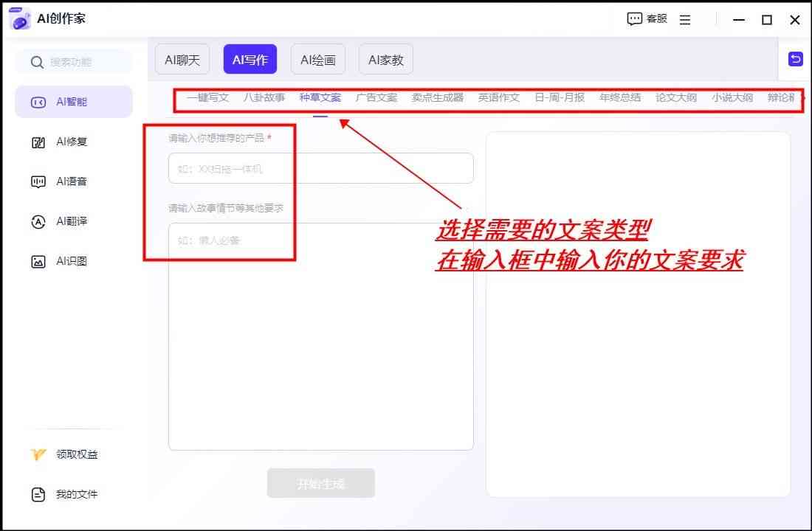The image size is (812, 531).
Task: Click the 我的文件 file icon
Action: coord(38,495)
